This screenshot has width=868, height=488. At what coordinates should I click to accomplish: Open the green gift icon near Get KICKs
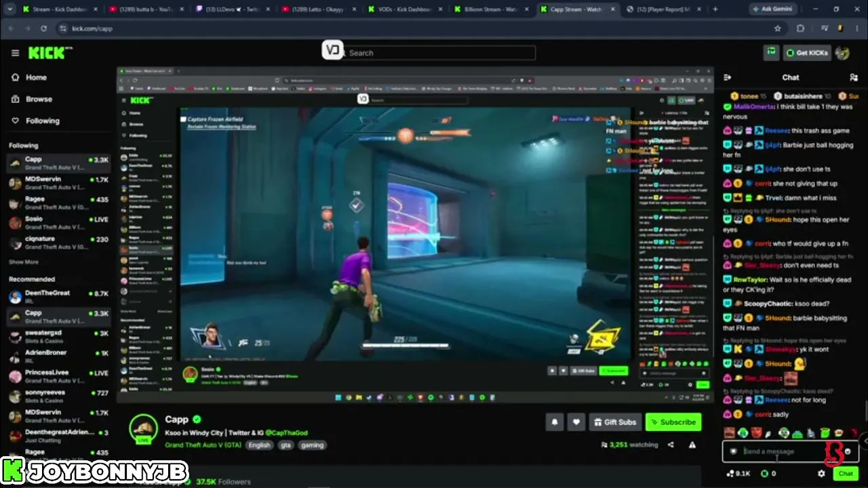pos(772,53)
